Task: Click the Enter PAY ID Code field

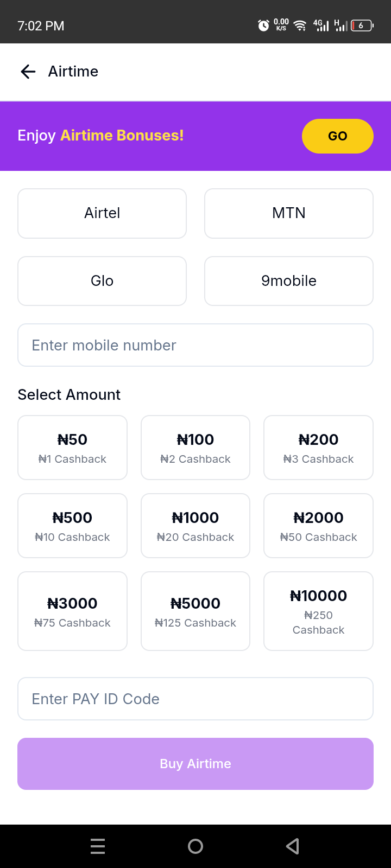Action: click(x=195, y=699)
